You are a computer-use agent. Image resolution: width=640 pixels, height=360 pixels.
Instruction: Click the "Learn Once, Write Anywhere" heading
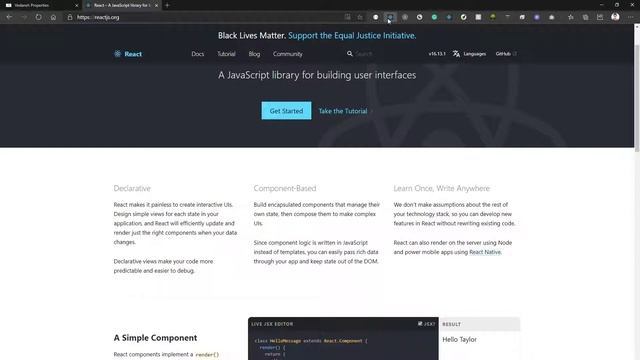point(442,188)
